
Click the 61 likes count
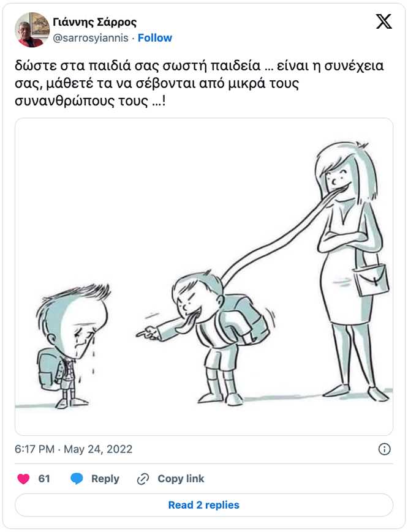tap(44, 479)
